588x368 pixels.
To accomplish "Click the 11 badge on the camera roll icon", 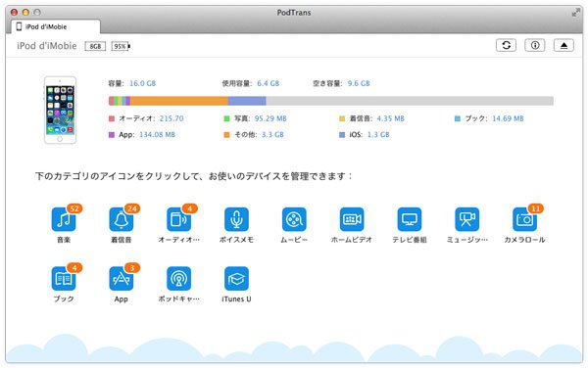I will click(535, 208).
